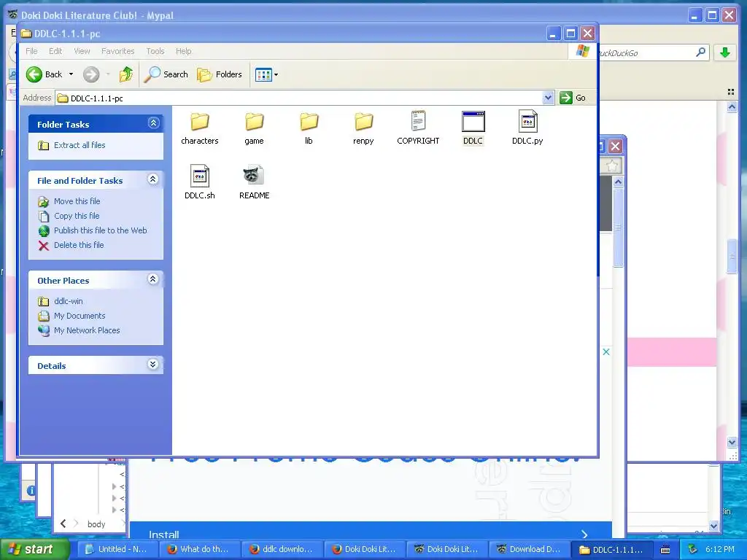Expand the Address bar dropdown
The height and width of the screenshot is (560, 747).
[548, 98]
